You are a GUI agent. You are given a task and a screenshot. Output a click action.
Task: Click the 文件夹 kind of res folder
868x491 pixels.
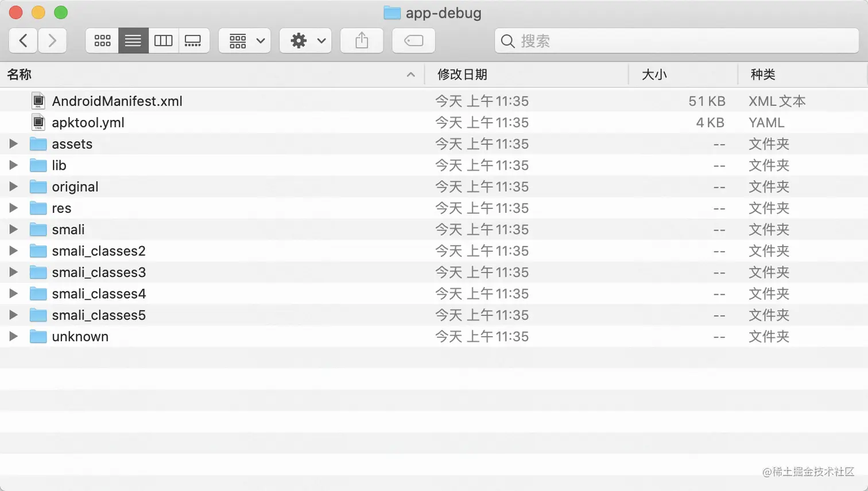point(769,208)
